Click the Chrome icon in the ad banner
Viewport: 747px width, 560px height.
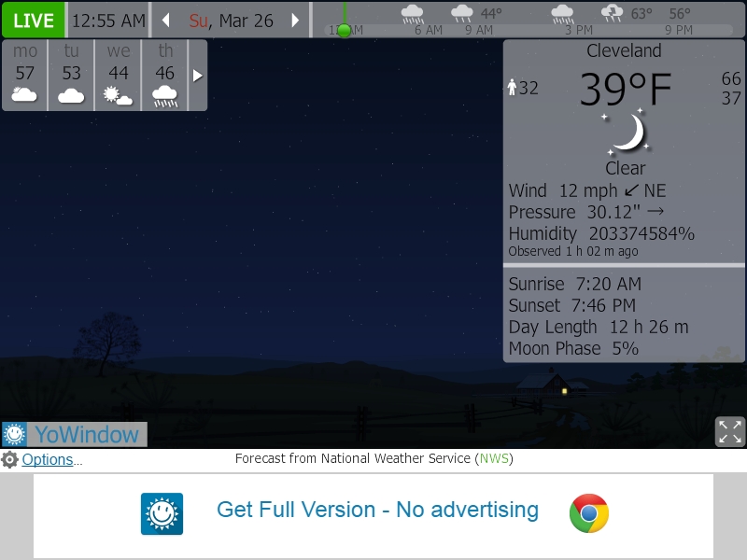point(589,513)
